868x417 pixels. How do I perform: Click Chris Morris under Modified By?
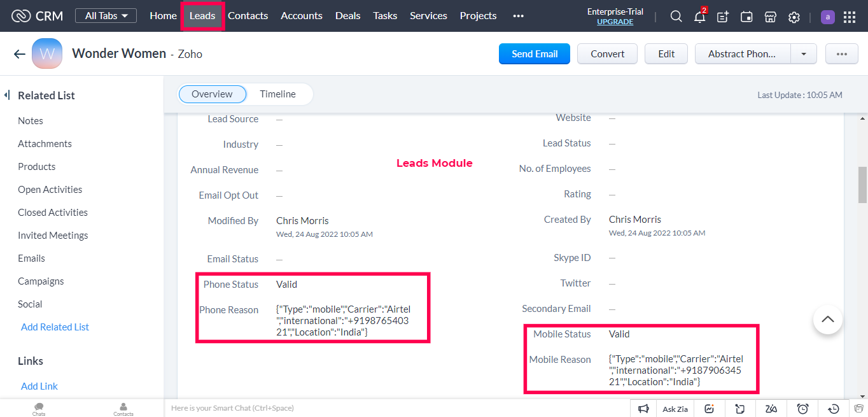tap(302, 221)
